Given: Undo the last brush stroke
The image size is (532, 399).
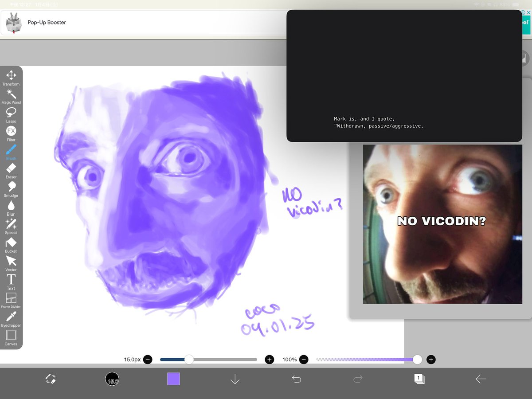Looking at the screenshot, I should click(x=297, y=379).
